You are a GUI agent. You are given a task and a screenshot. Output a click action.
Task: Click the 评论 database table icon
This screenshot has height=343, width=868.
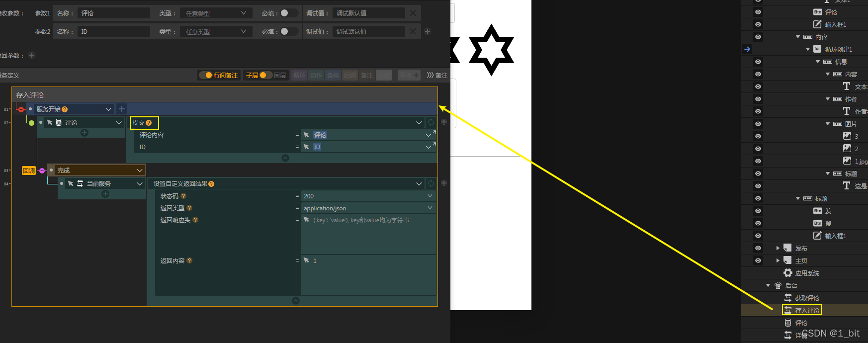(x=788, y=323)
